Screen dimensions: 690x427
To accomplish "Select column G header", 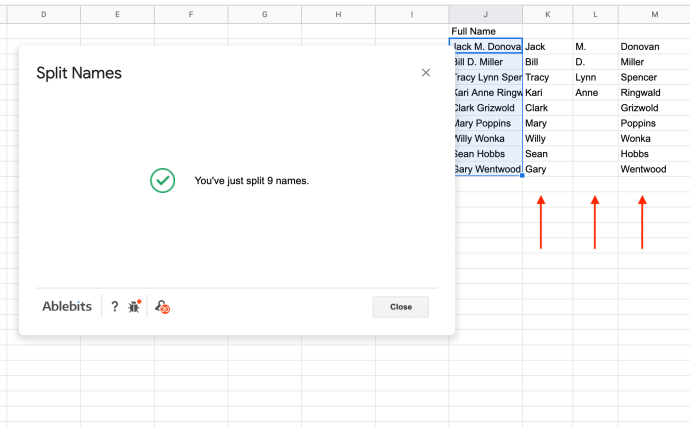I will tap(264, 14).
